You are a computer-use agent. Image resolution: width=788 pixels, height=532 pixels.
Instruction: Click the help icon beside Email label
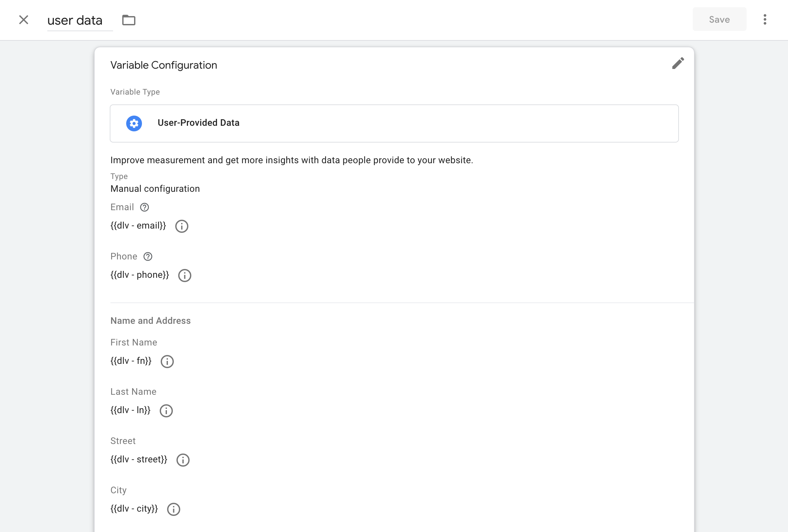coord(145,207)
